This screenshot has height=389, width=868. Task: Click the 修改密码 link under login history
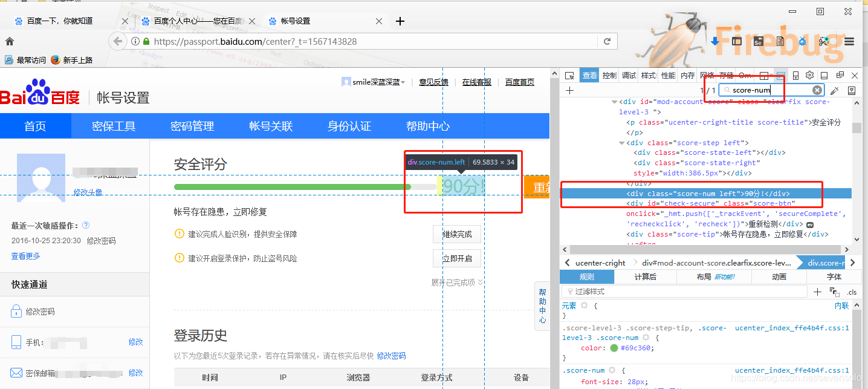(391, 356)
